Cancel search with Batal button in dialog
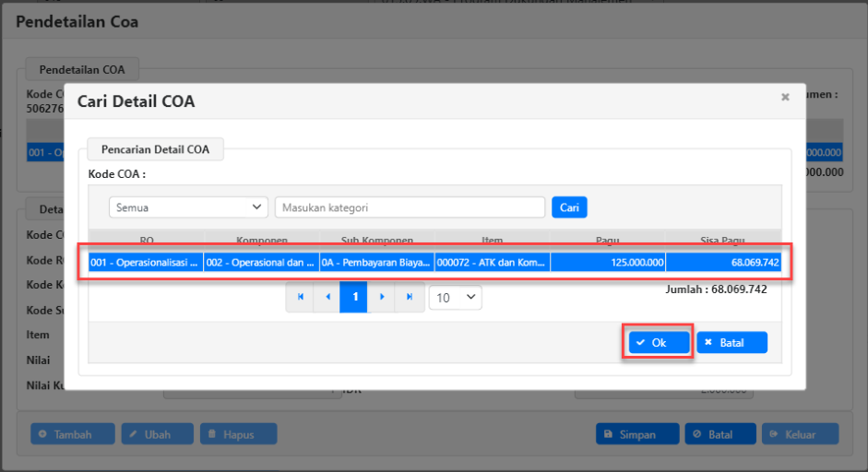This screenshot has width=868, height=472. (731, 342)
